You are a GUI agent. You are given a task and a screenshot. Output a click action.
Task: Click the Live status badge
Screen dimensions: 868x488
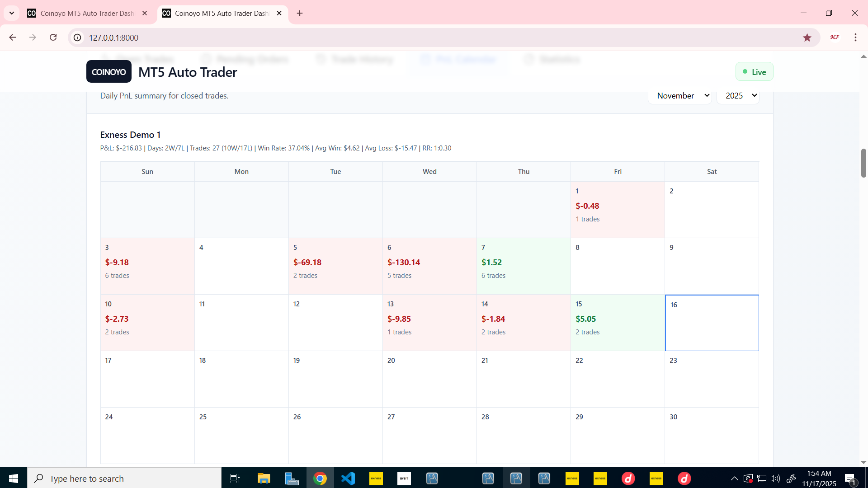(754, 71)
